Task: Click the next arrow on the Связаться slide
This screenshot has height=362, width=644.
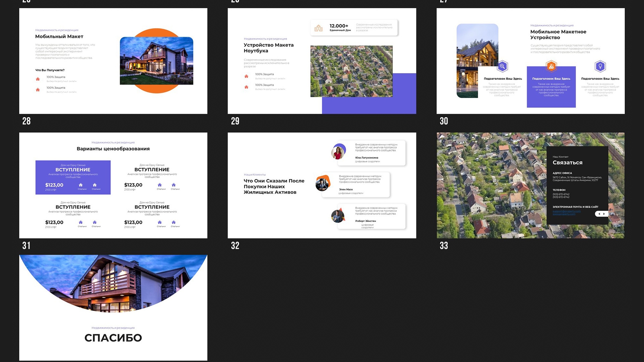Action: tap(604, 214)
